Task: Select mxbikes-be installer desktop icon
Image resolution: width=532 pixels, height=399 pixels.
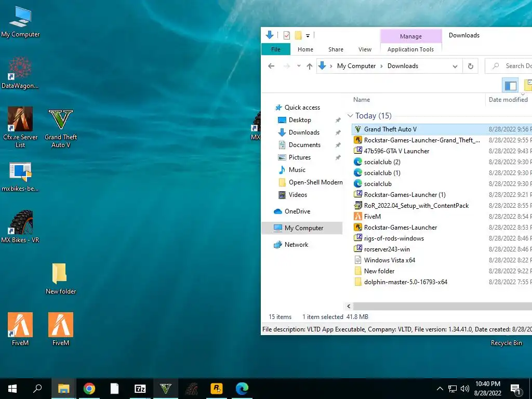Action: coord(20,177)
